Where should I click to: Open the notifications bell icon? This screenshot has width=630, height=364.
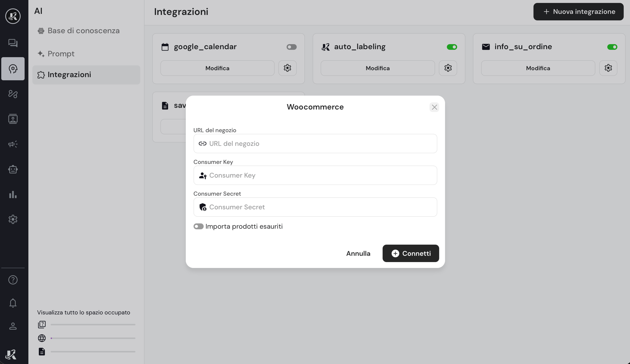[13, 303]
